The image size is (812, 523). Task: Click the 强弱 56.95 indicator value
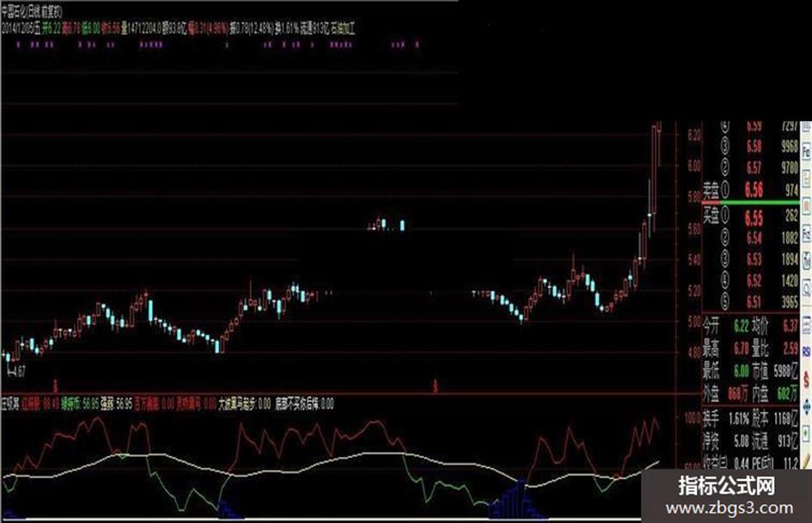tap(117, 404)
